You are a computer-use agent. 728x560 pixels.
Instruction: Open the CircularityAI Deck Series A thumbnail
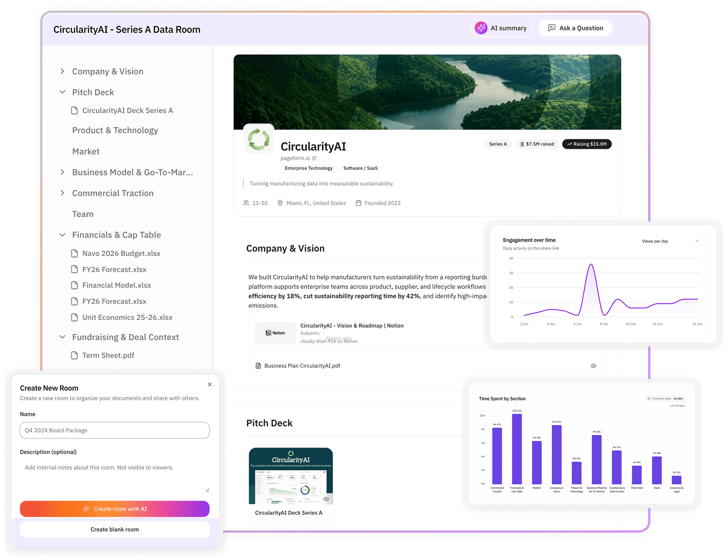point(291,476)
